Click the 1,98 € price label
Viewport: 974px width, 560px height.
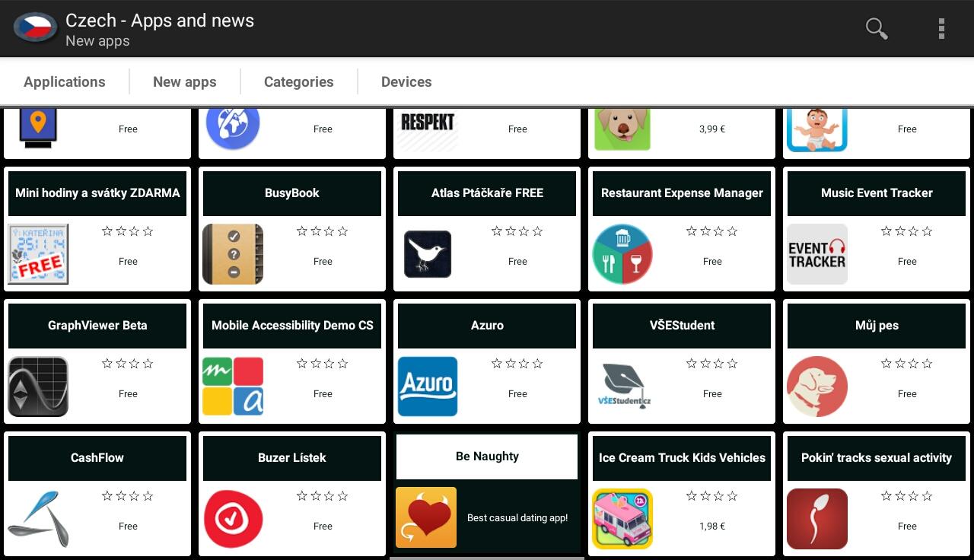tap(712, 527)
